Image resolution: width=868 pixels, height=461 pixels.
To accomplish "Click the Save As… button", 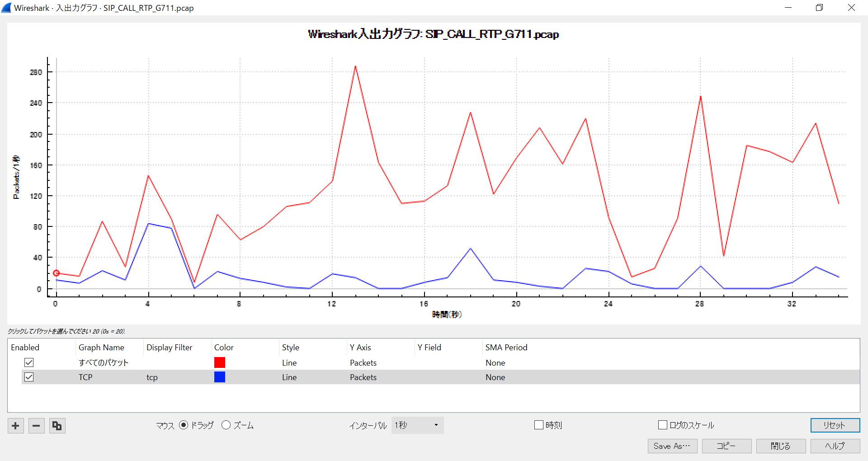I will click(672, 446).
